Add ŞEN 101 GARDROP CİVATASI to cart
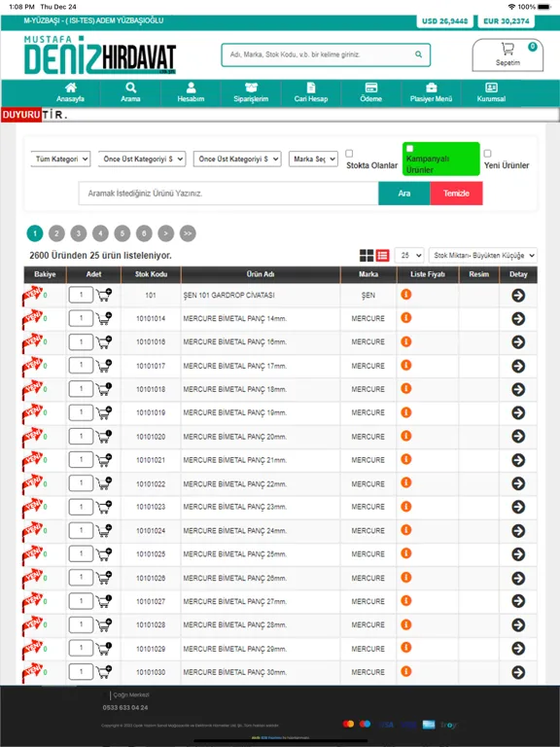The height and width of the screenshot is (747, 560). 104,295
